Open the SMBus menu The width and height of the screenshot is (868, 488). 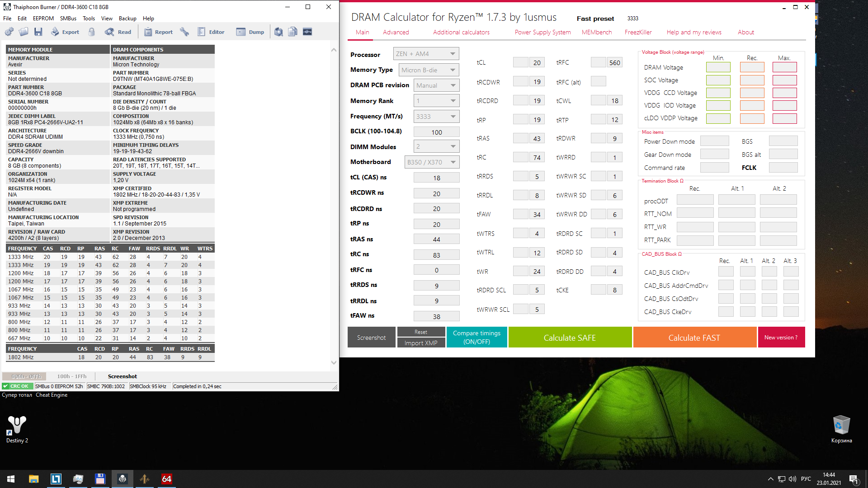(68, 19)
